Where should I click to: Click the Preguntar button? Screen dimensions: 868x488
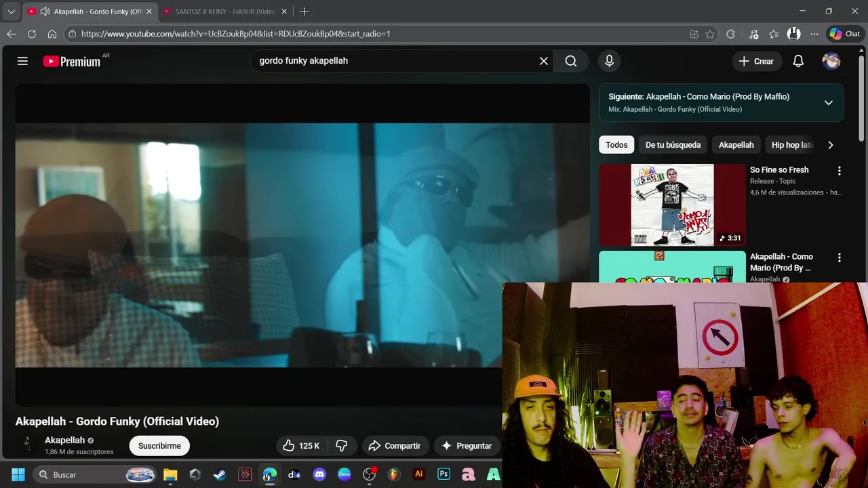(x=467, y=445)
